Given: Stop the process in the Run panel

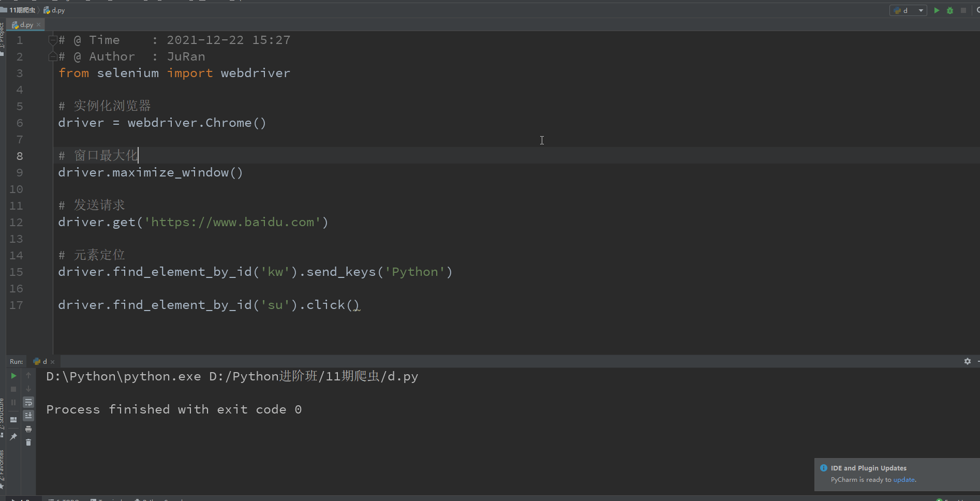Looking at the screenshot, I should (13, 389).
